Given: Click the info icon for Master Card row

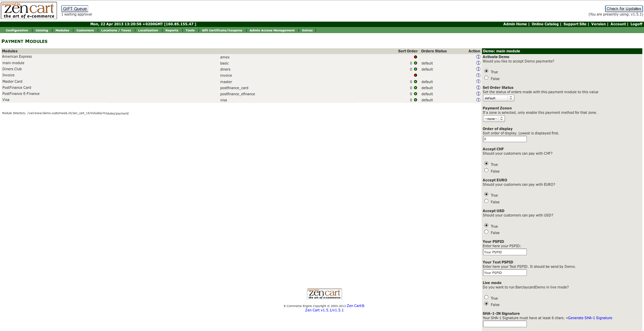Looking at the screenshot, I should (x=478, y=81).
